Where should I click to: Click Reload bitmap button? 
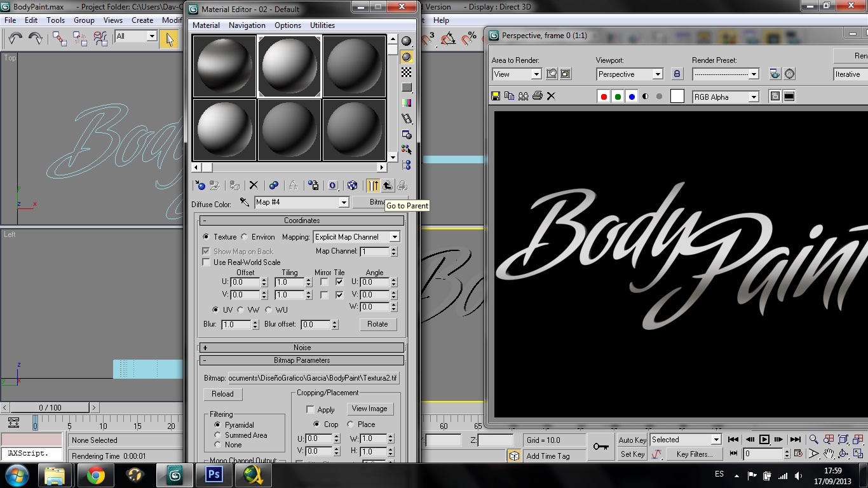[222, 394]
